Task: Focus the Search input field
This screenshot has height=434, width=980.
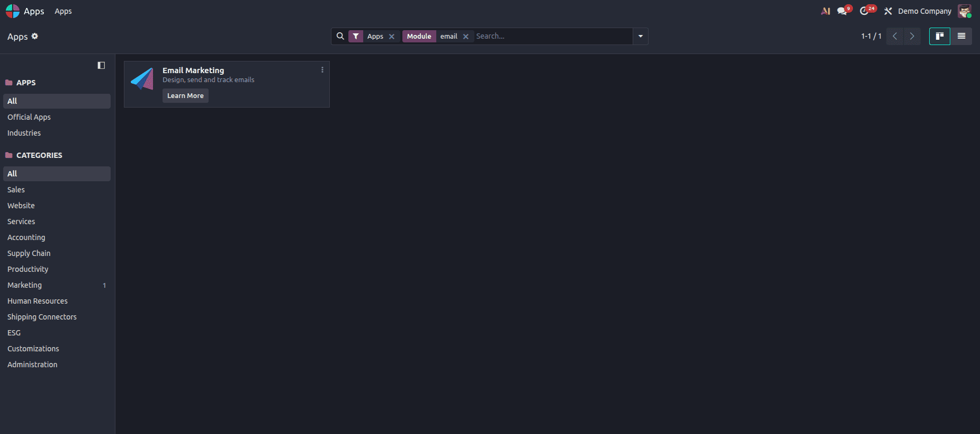Action: tap(552, 36)
